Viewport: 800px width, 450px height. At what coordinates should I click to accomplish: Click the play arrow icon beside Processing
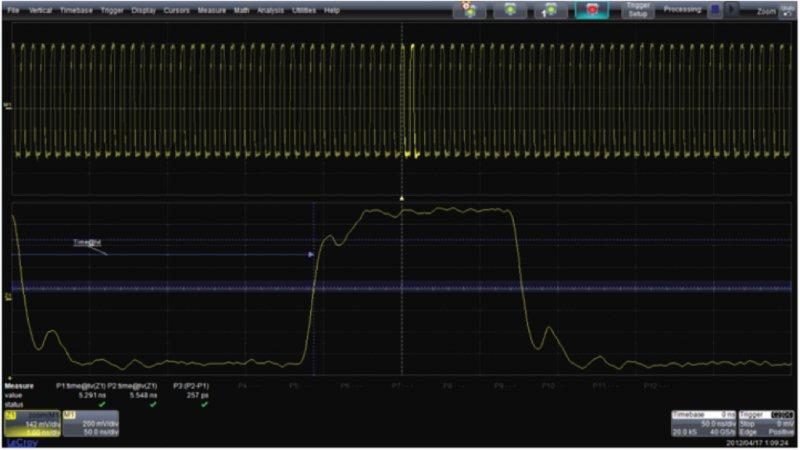(x=735, y=9)
